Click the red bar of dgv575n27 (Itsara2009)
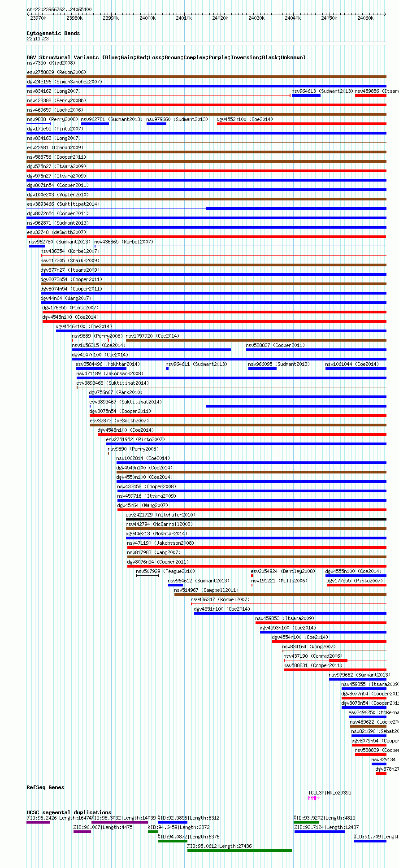 pyautogui.click(x=206, y=171)
